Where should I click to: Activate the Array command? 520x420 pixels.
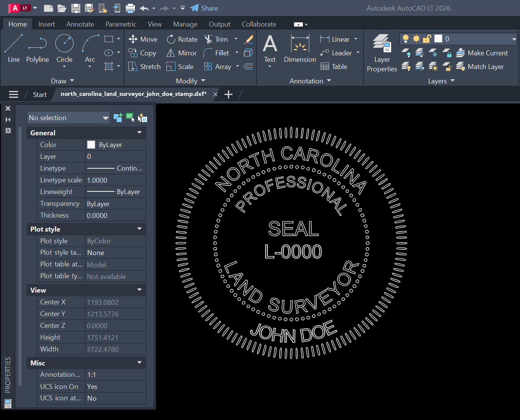pos(218,66)
